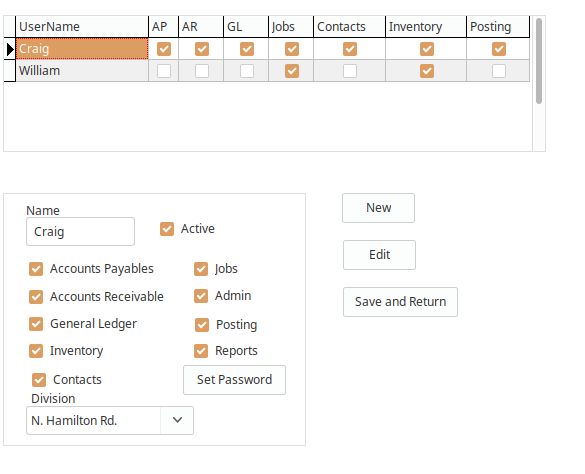The image size is (585, 474).
Task: Click the Posting column header
Action: [x=498, y=26]
